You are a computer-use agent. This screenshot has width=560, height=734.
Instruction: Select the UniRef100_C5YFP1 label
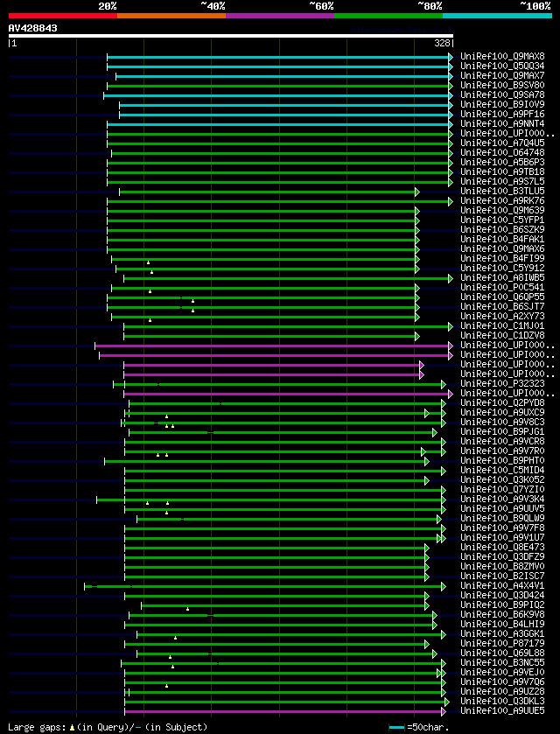[x=502, y=220]
